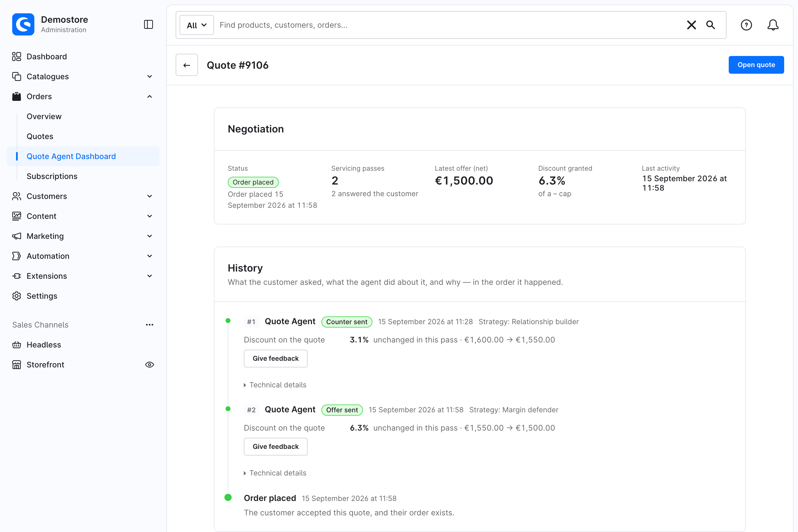Viewport: 798px width, 532px height.
Task: Click the Content menu chevron
Action: coord(150,216)
